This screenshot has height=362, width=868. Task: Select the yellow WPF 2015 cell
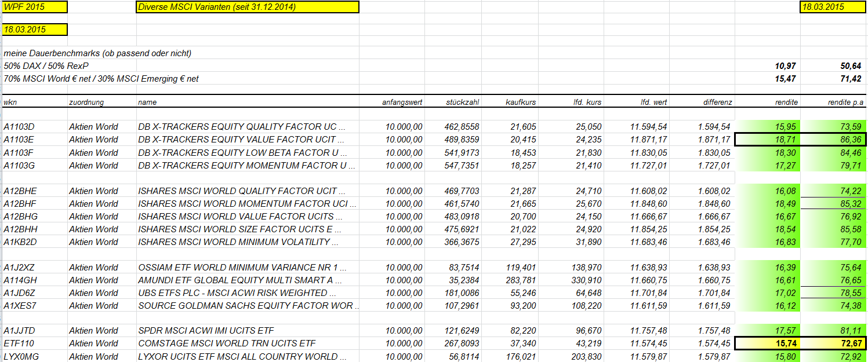click(x=34, y=7)
